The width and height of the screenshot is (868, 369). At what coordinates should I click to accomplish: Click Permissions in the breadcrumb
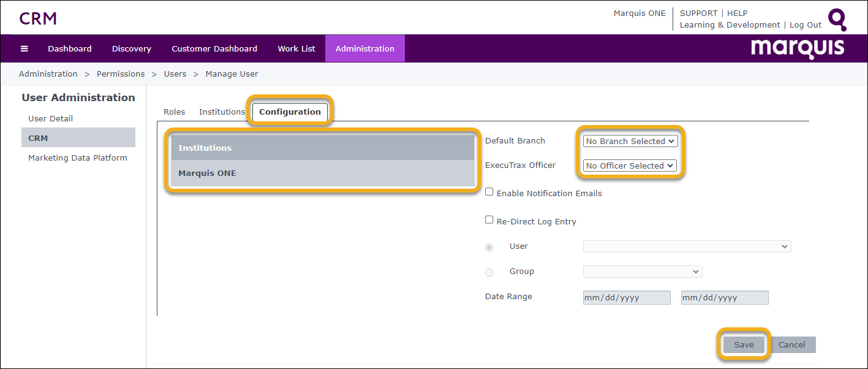click(121, 74)
